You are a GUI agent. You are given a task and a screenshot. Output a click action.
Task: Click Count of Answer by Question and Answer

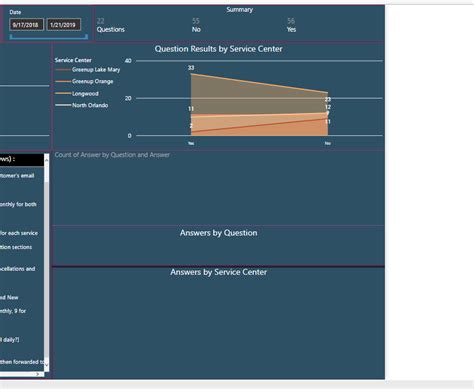tap(112, 155)
